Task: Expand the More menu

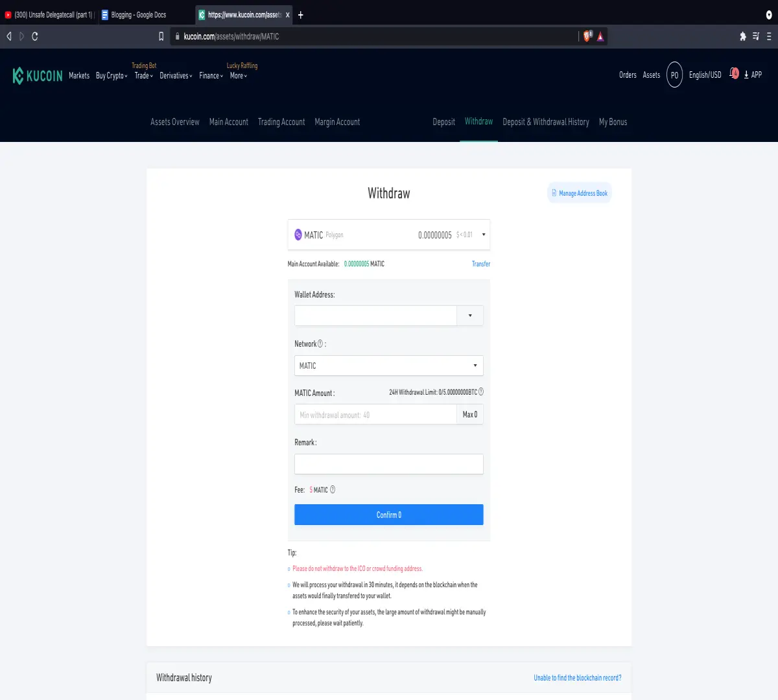Action: click(x=239, y=76)
